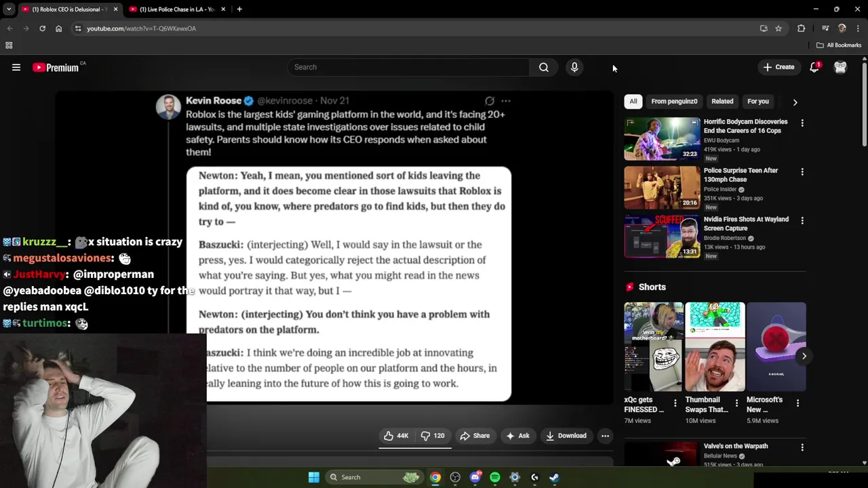Click the search magnifier button

point(544,67)
